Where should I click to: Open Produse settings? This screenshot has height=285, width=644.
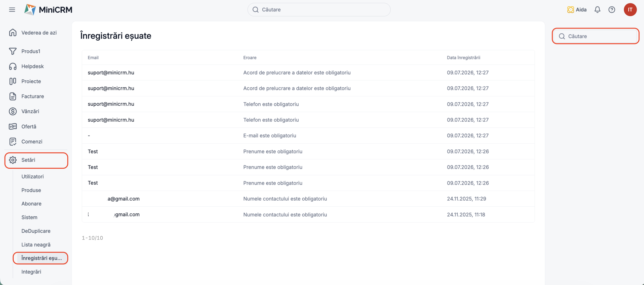click(x=31, y=190)
